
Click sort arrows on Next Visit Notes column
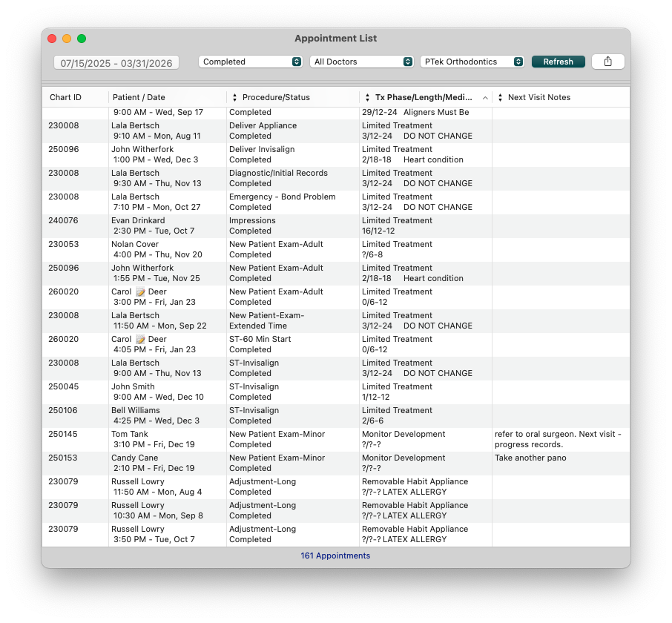500,98
